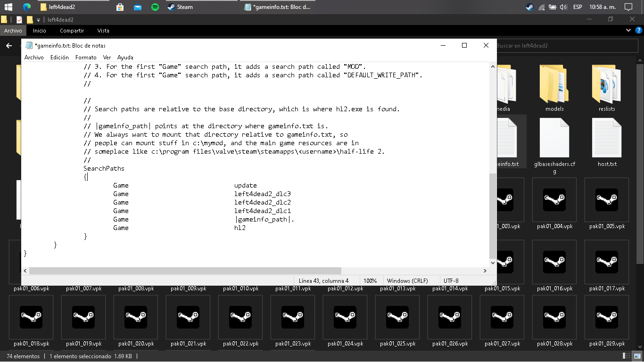The image size is (644, 362).
Task: Open the Vista ribbon tab in Explorer
Action: pos(103,31)
